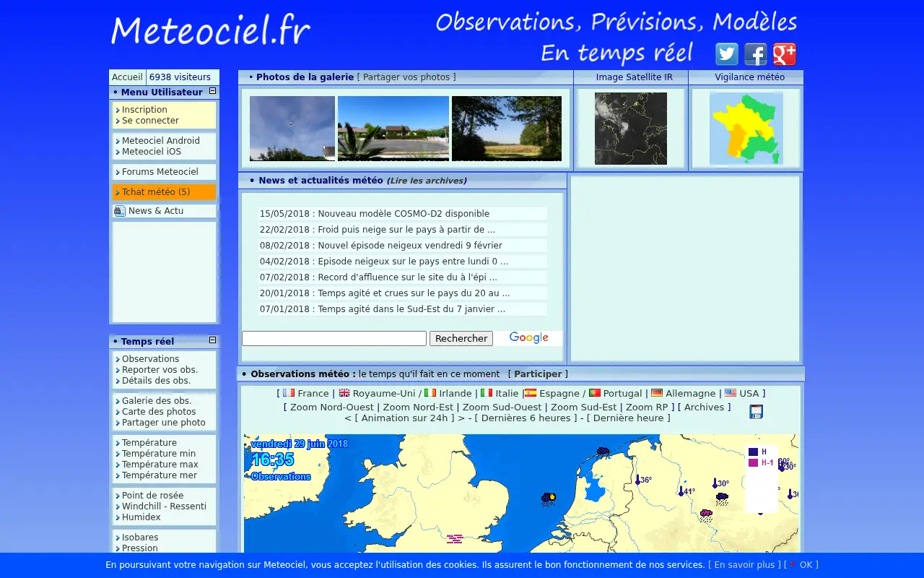Open the gallery photo with pine trees
The height and width of the screenshot is (578, 924).
tap(507, 129)
